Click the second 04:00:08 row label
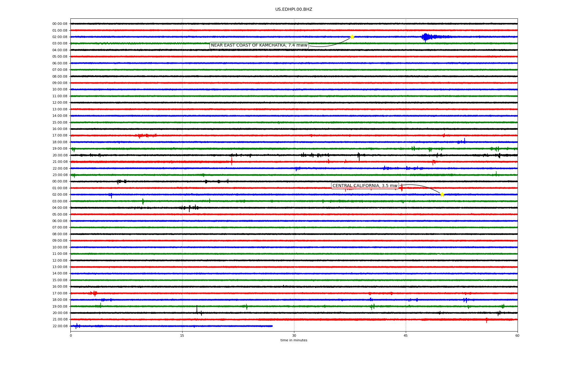Viewport: 588px width, 368px height. click(x=60, y=208)
